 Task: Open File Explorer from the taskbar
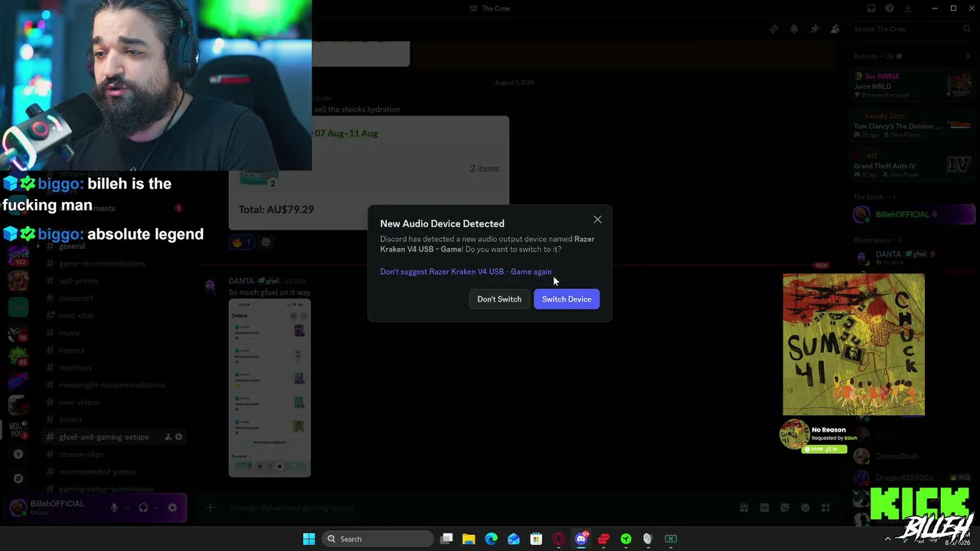tap(469, 539)
